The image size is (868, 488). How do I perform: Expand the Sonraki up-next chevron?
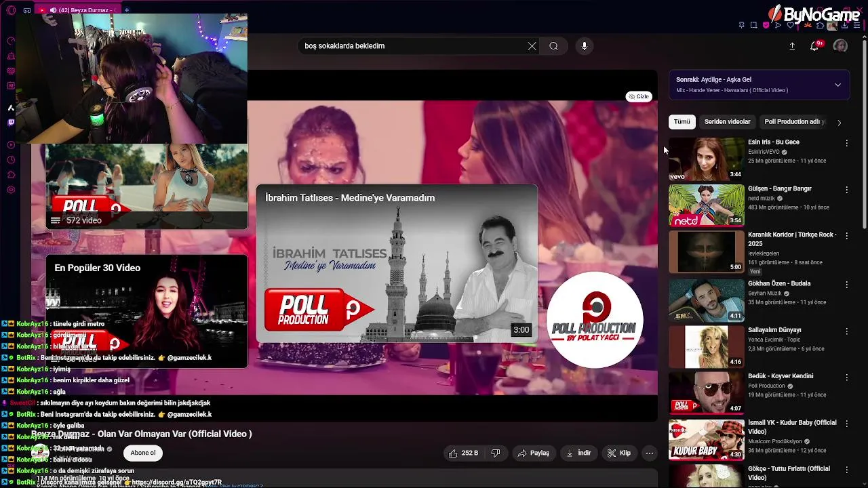(837, 85)
